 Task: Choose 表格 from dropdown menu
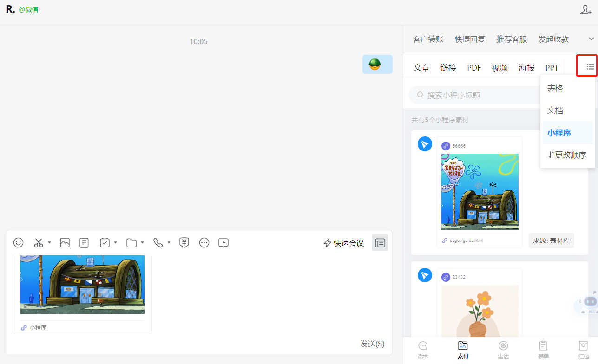coord(567,88)
